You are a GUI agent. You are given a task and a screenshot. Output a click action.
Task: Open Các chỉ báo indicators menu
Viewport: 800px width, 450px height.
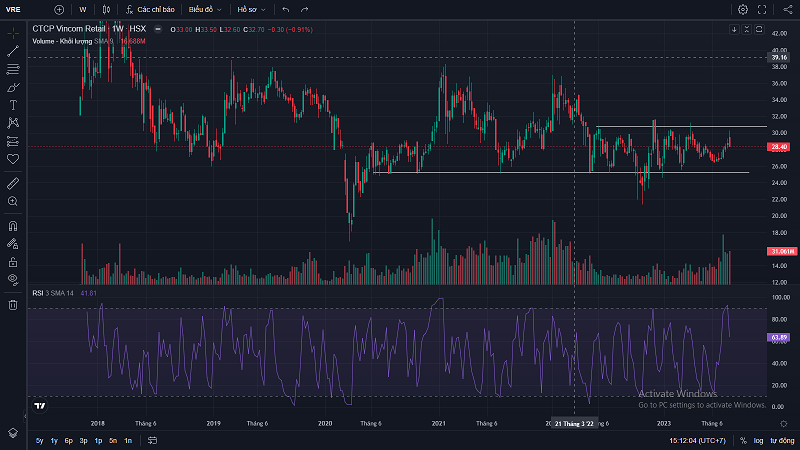[x=150, y=9]
